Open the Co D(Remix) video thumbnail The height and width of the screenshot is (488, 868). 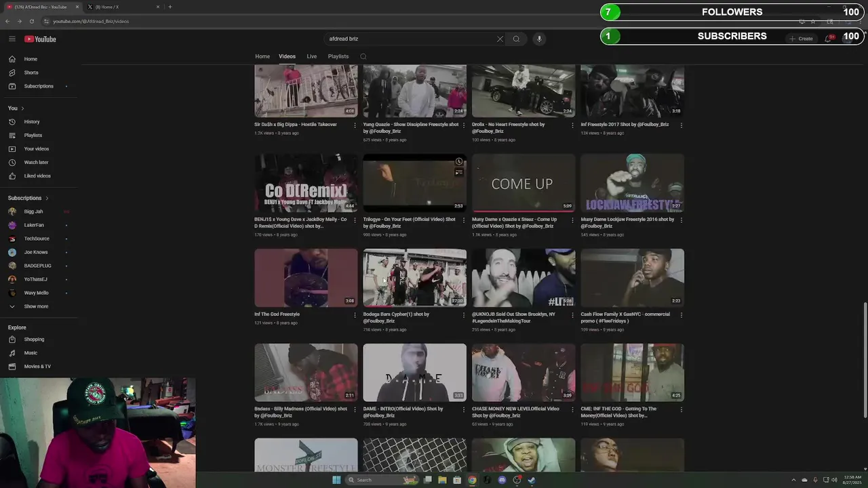[x=306, y=183]
